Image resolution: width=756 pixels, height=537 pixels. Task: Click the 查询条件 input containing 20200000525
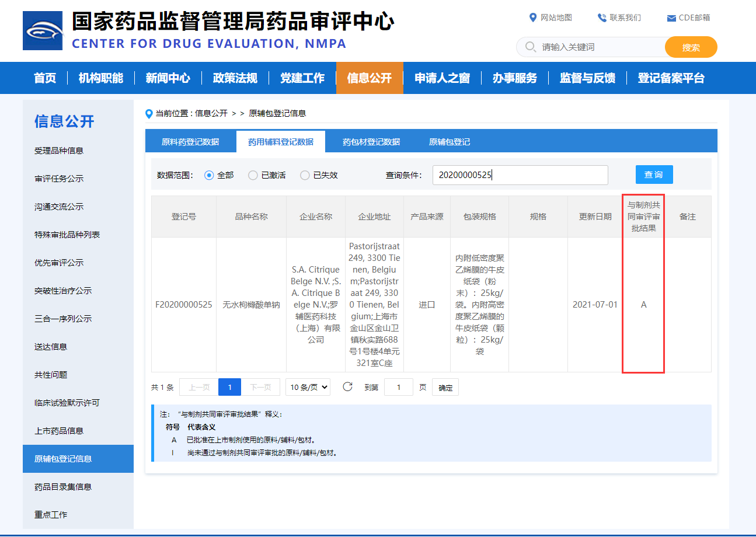520,175
